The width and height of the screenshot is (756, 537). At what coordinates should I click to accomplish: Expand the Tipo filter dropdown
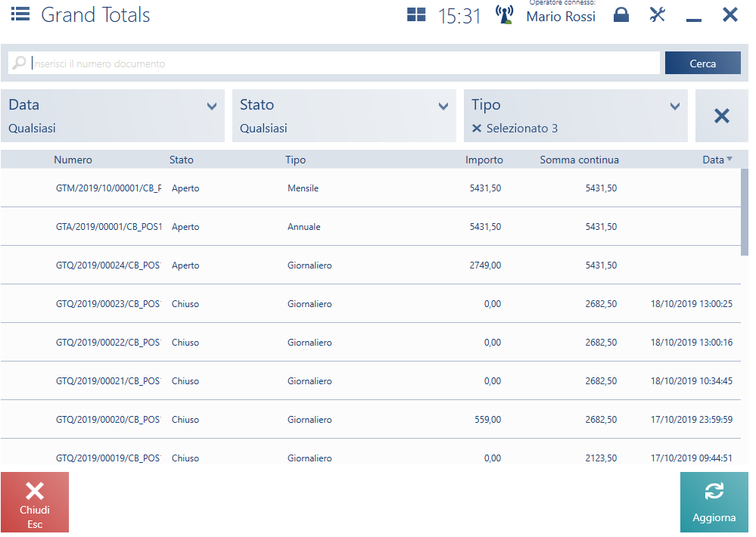click(x=675, y=107)
